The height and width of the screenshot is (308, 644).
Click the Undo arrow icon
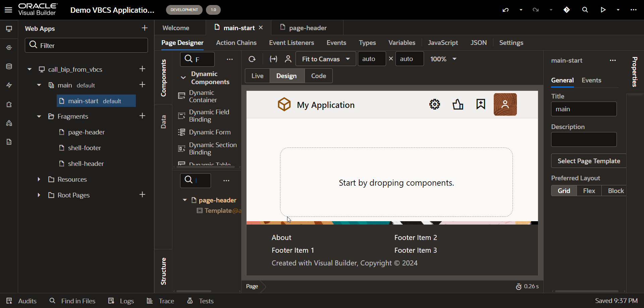[505, 10]
